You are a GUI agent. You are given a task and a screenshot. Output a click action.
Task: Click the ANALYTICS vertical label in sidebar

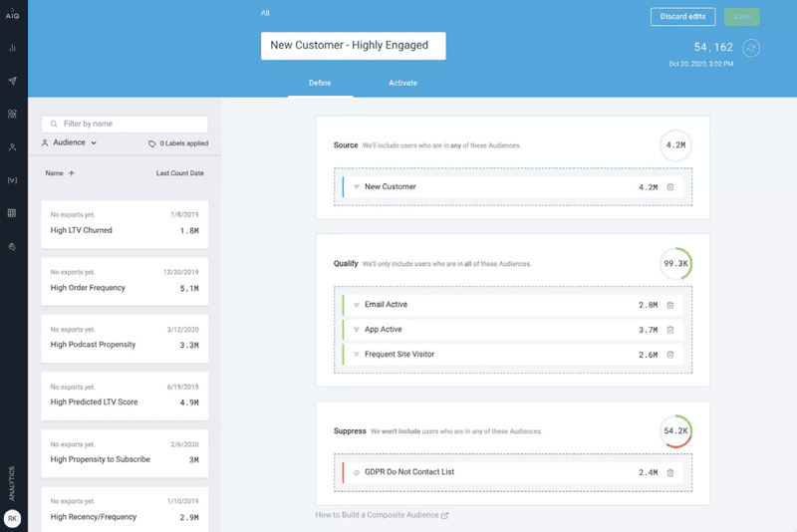(12, 483)
